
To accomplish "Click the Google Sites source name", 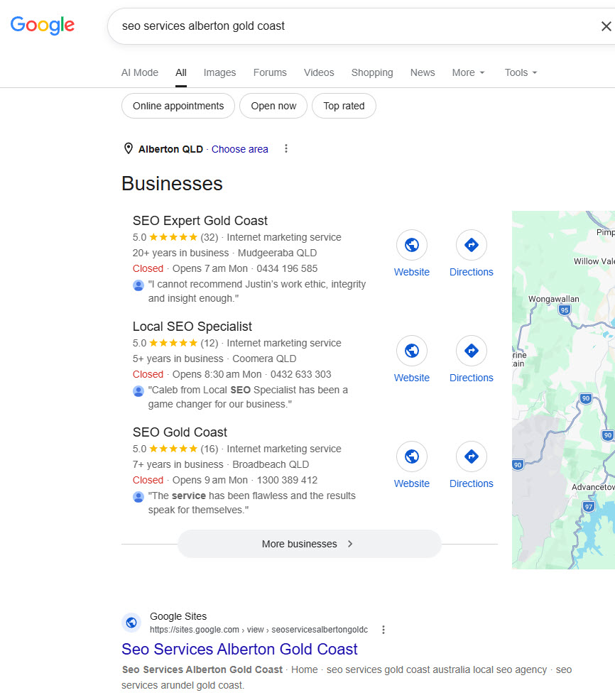I will [178, 616].
